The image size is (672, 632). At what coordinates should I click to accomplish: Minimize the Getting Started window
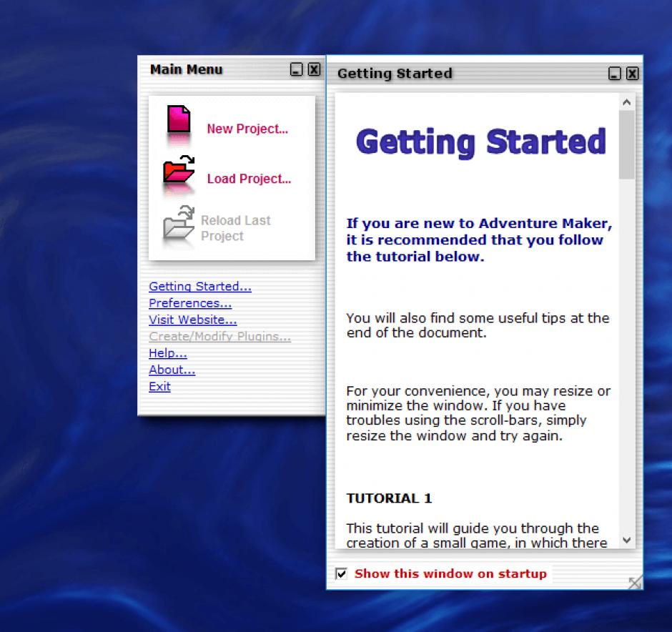tap(615, 73)
